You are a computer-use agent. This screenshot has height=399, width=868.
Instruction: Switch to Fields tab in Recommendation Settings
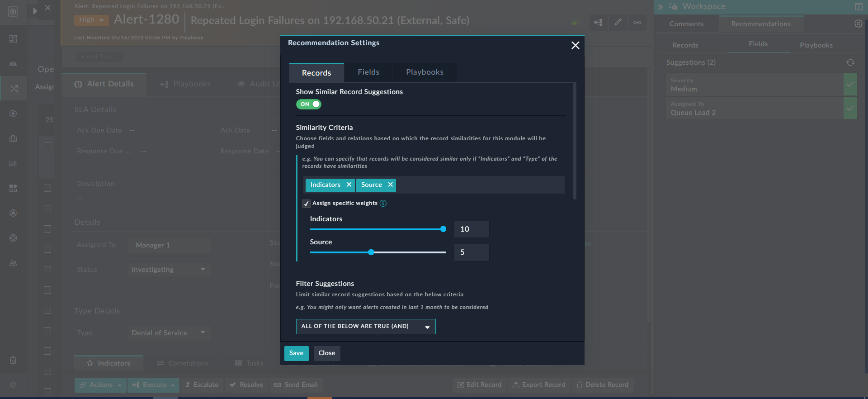(368, 72)
